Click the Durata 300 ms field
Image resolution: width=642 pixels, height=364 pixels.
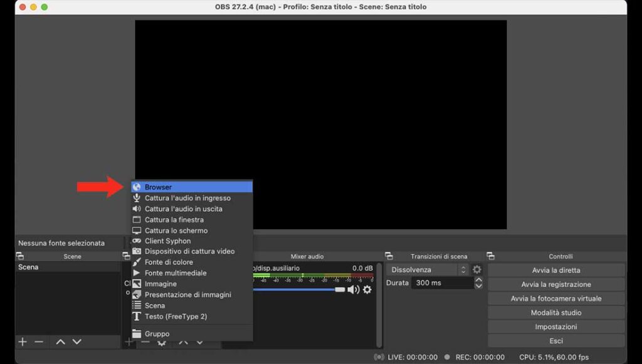coord(443,283)
